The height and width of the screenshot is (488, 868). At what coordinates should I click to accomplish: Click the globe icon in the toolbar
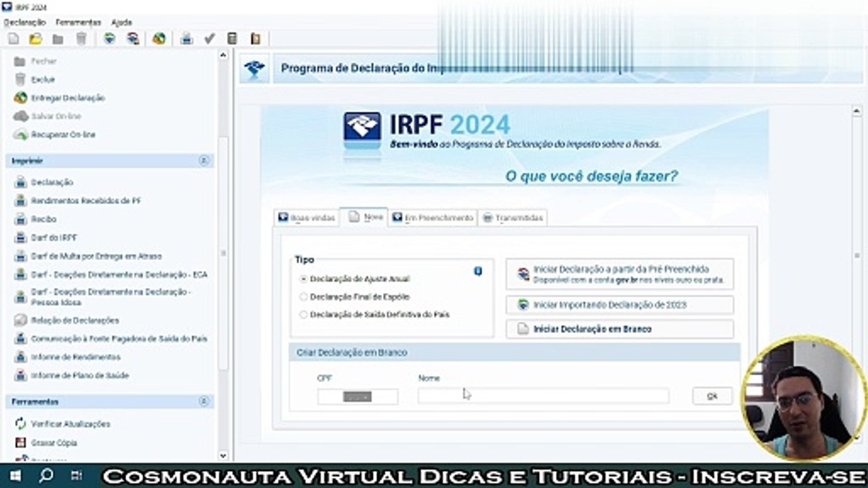point(159,39)
